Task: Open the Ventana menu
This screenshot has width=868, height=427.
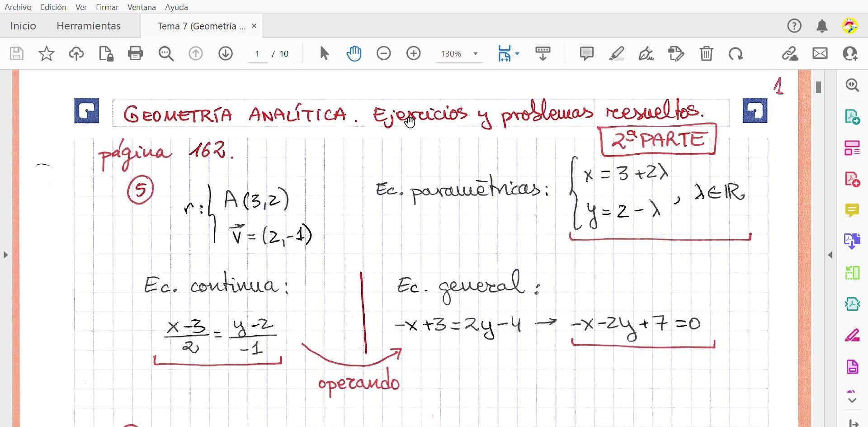Action: pos(142,7)
